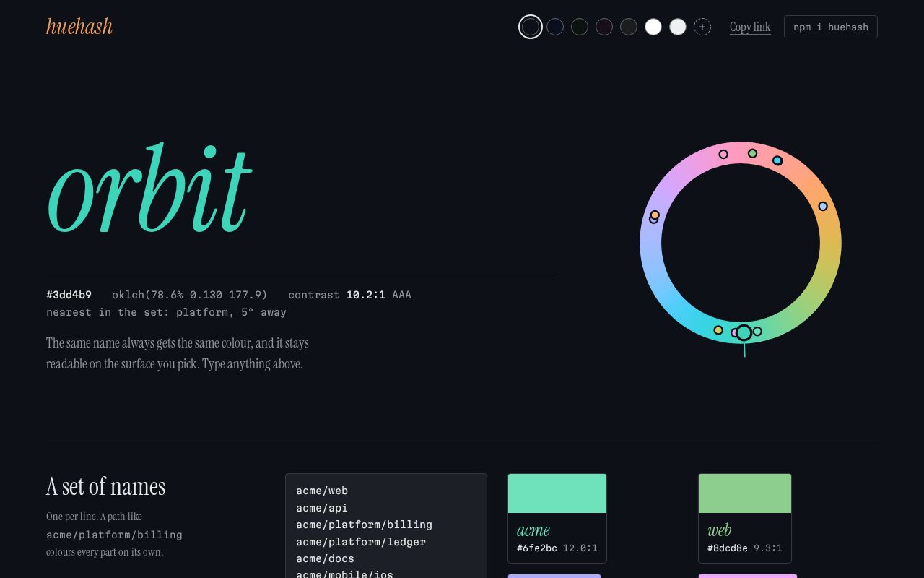Click the #6fe2bc hex code

[537, 548]
